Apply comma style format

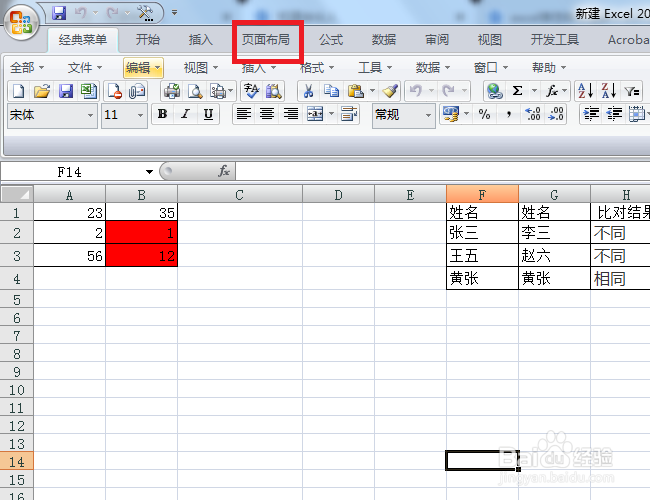(509, 114)
